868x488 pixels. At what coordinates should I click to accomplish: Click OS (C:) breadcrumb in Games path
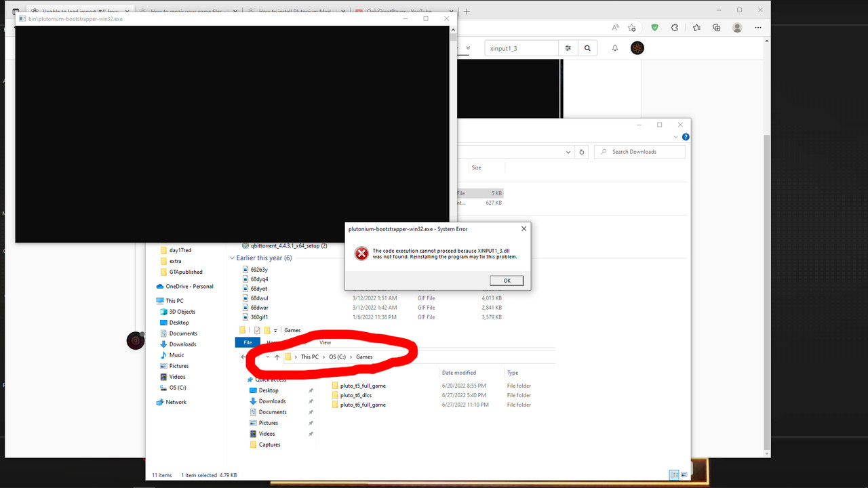(x=337, y=357)
